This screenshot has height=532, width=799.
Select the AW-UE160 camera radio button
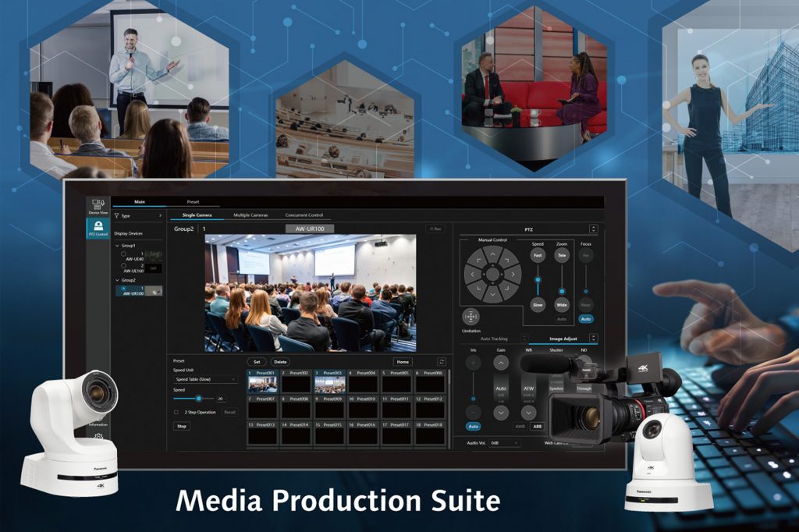(x=123, y=265)
